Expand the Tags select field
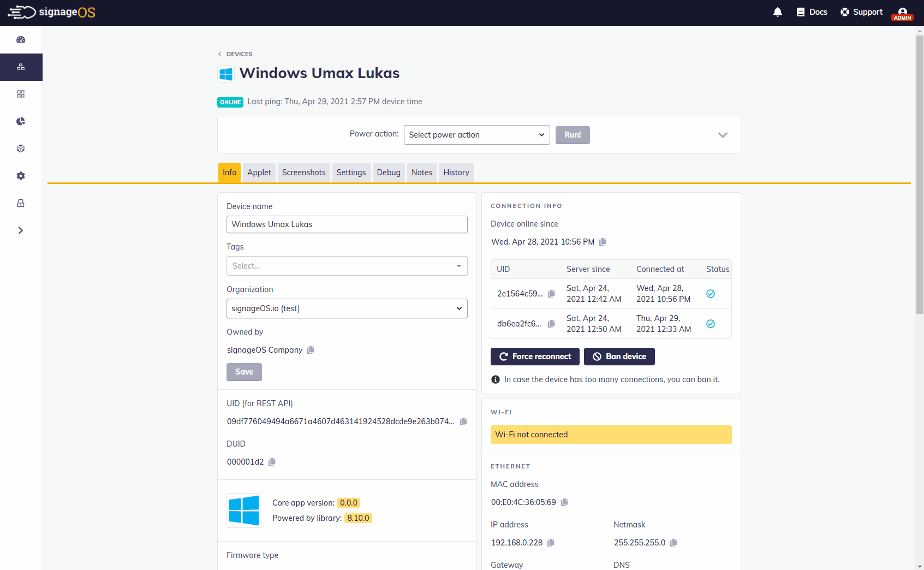This screenshot has width=924, height=570. tap(347, 266)
